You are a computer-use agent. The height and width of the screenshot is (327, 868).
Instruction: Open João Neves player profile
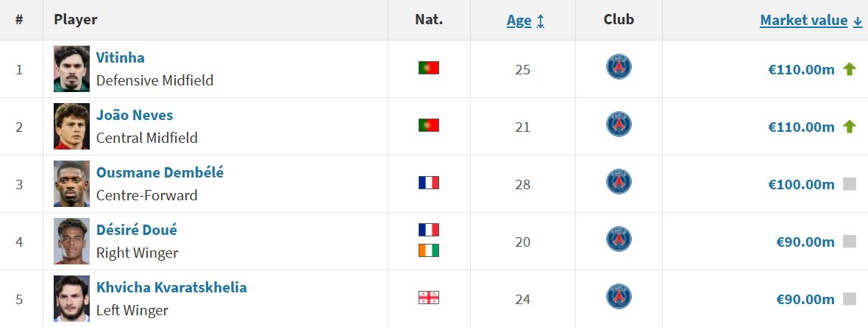[135, 115]
